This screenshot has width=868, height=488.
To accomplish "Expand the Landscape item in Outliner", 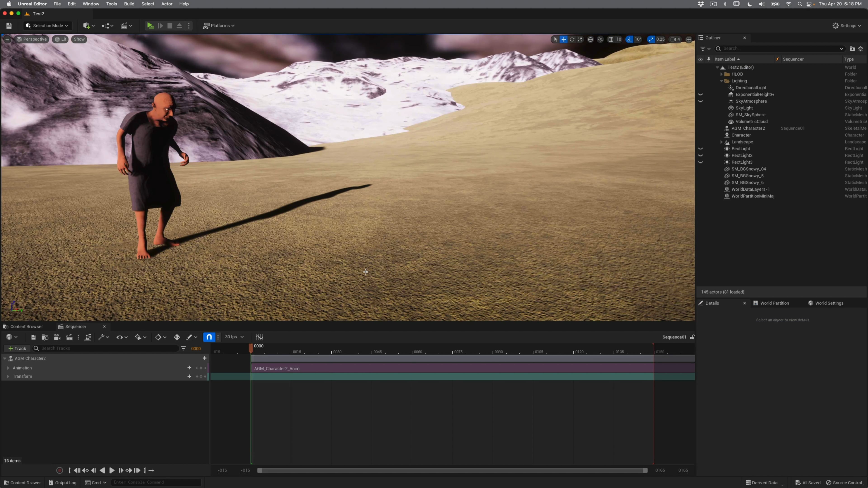I will click(x=722, y=142).
